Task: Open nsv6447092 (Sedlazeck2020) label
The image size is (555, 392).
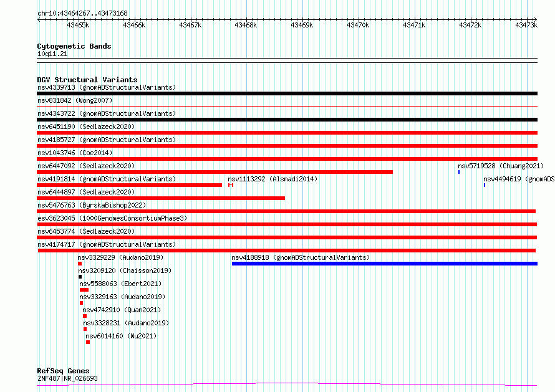Action: [86, 166]
